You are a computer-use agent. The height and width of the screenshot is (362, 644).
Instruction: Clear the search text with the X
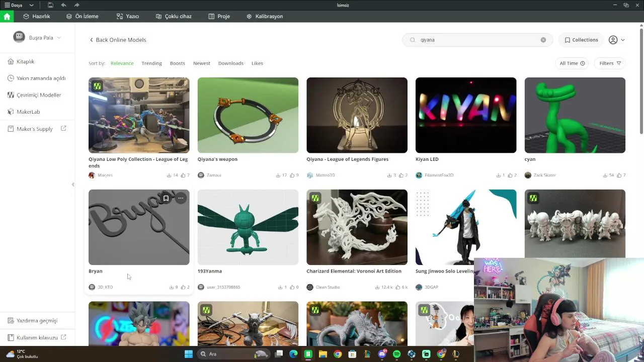pos(543,40)
